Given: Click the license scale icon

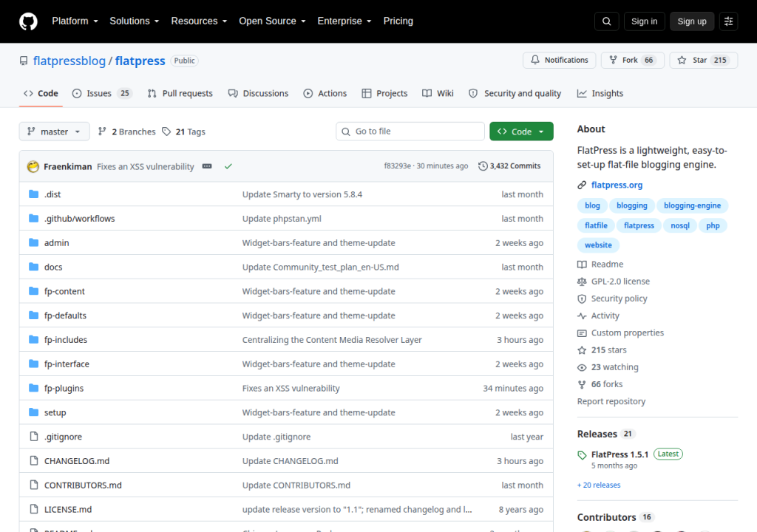Looking at the screenshot, I should [x=582, y=282].
